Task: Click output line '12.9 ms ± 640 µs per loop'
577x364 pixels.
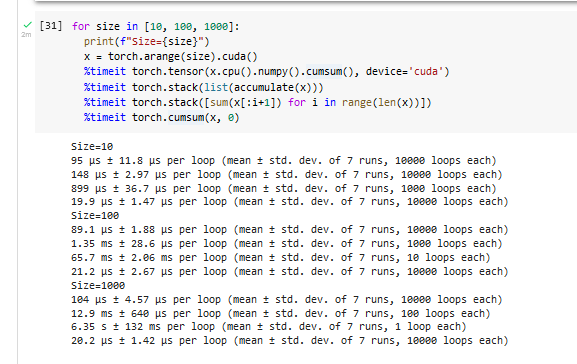Action: [x=281, y=314]
